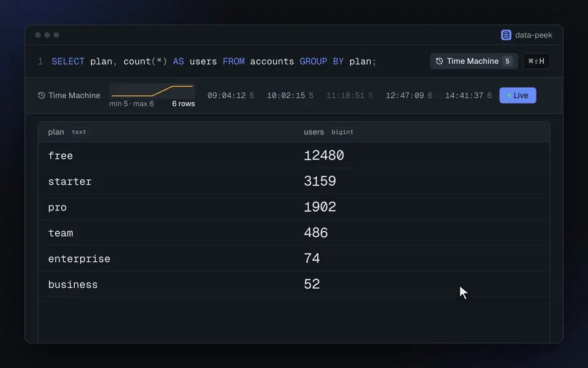Screen dimensions: 588x368
Task: Select the 14:41:37 snapshot
Action: point(468,96)
